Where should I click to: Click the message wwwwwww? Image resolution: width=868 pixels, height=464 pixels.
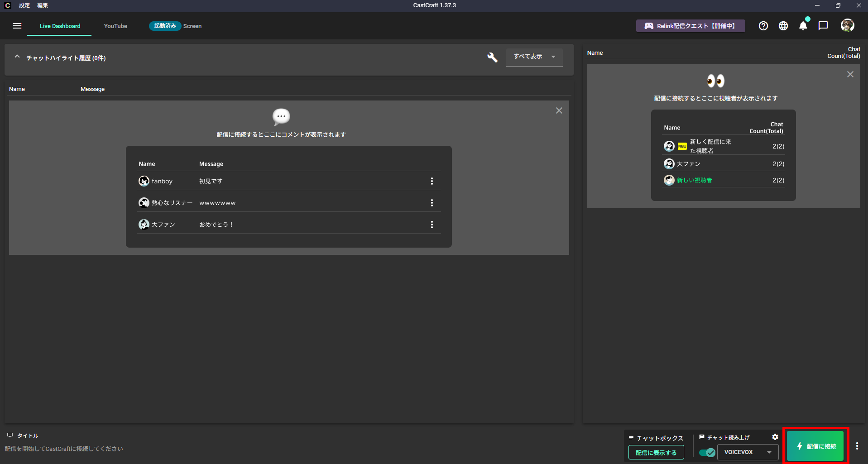[217, 203]
